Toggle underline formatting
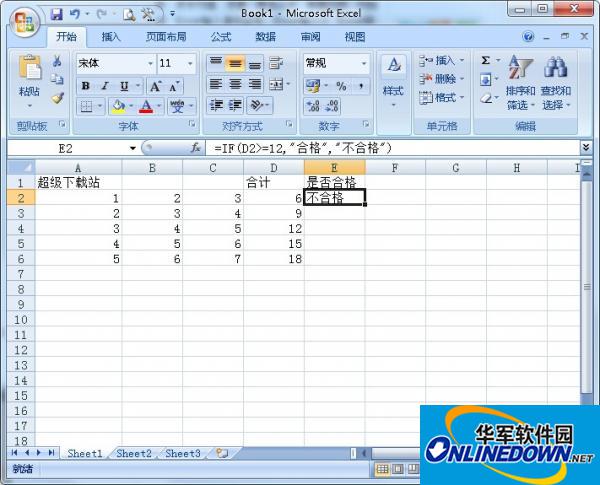Viewport: 600px width, 485px height. [x=124, y=87]
